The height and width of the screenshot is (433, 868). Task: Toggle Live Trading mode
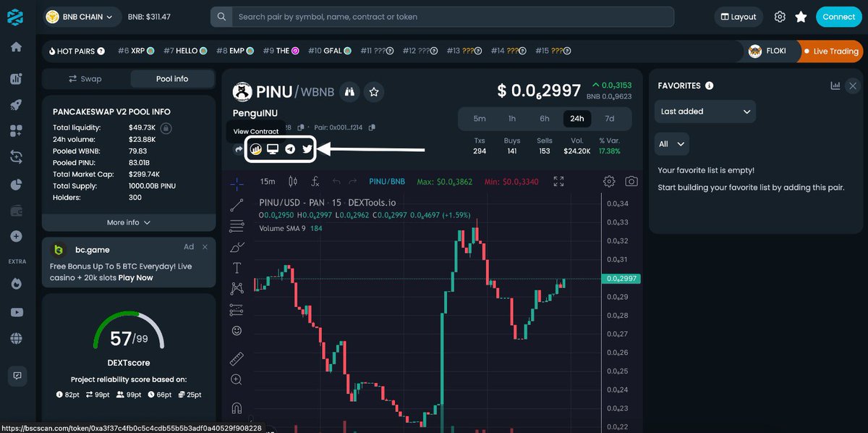(830, 51)
